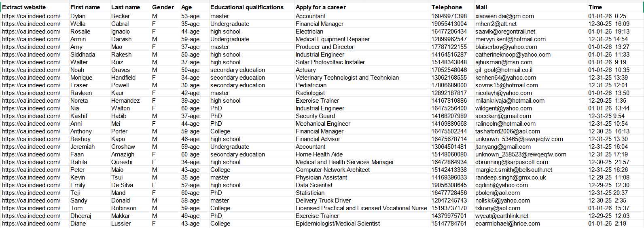Click the time cell '12-31-25 20:37'
This screenshot has width=644, height=228.
pyautogui.click(x=608, y=193)
